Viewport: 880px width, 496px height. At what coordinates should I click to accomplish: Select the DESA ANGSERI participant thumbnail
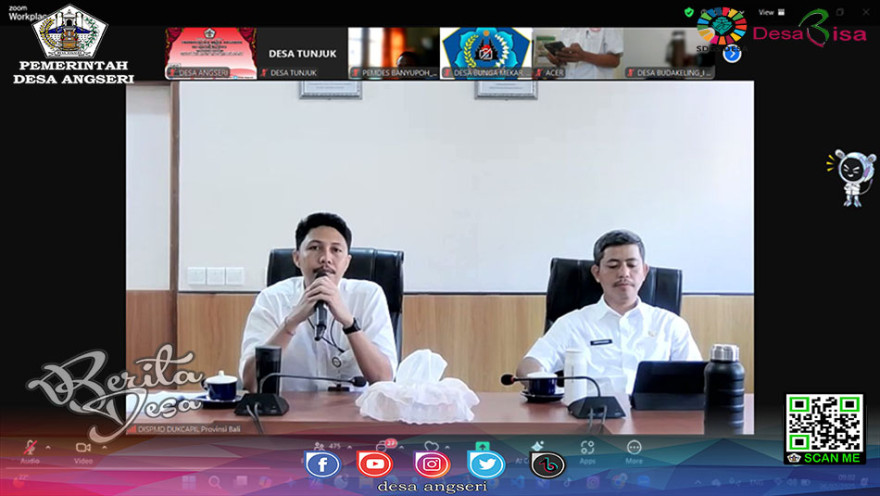211,53
